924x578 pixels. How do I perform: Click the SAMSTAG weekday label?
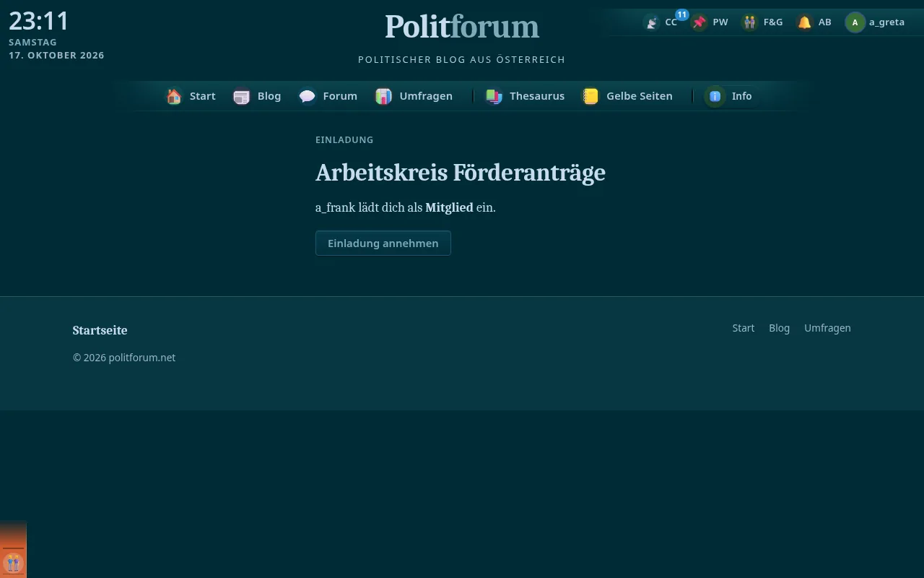(32, 42)
